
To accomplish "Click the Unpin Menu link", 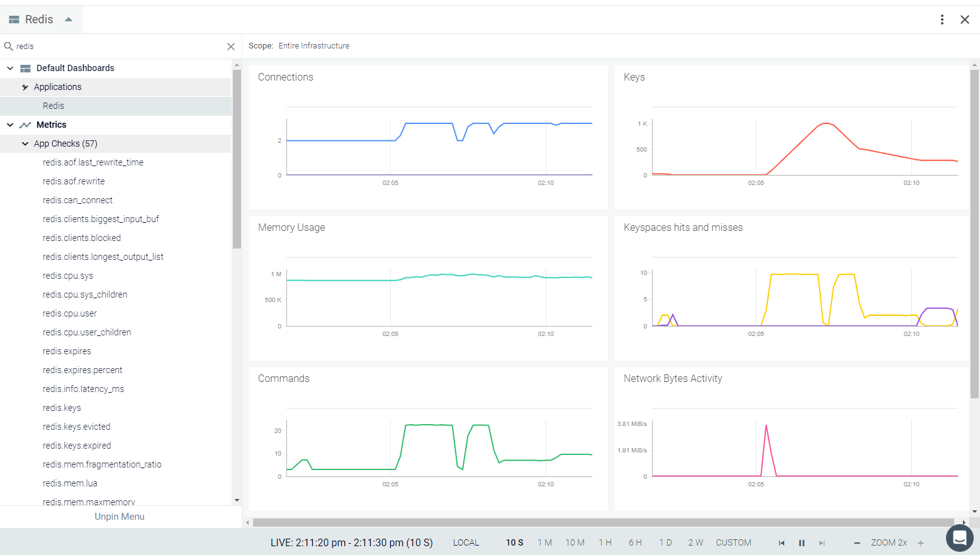I will click(x=120, y=517).
